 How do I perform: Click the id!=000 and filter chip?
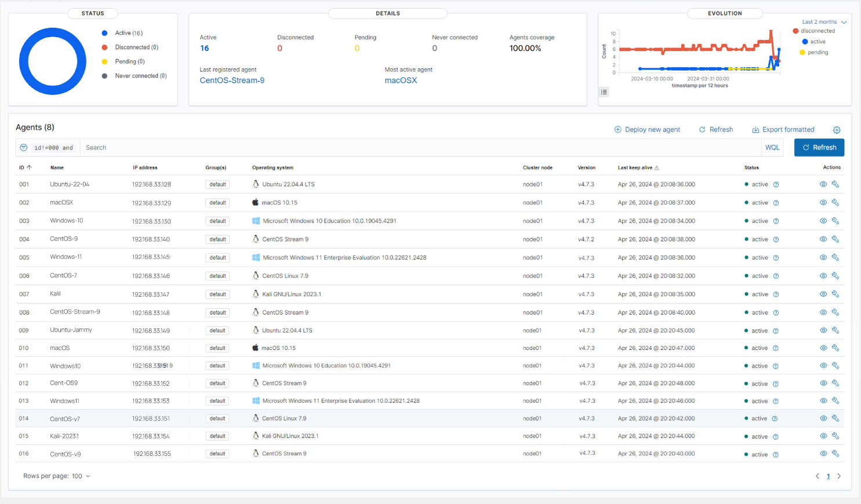coord(53,148)
